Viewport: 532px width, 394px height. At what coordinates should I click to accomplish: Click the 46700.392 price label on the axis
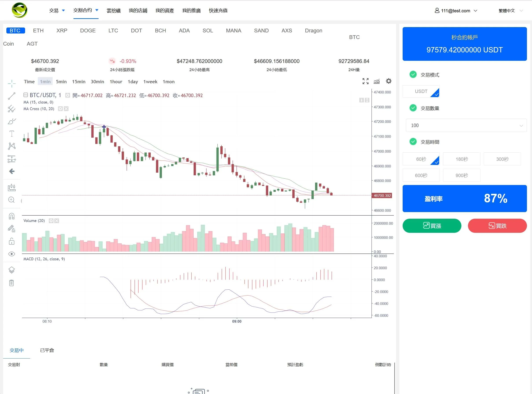coord(382,196)
